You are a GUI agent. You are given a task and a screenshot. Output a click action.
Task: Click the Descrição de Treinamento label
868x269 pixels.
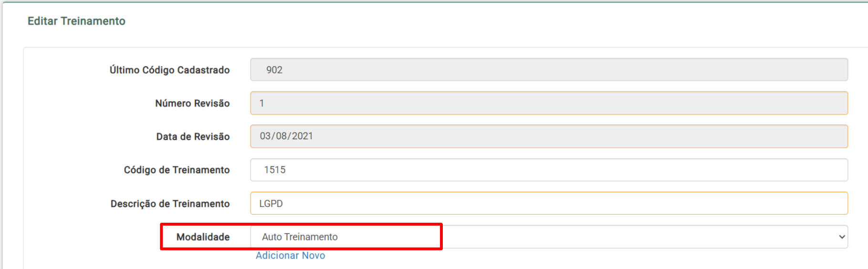coord(170,204)
